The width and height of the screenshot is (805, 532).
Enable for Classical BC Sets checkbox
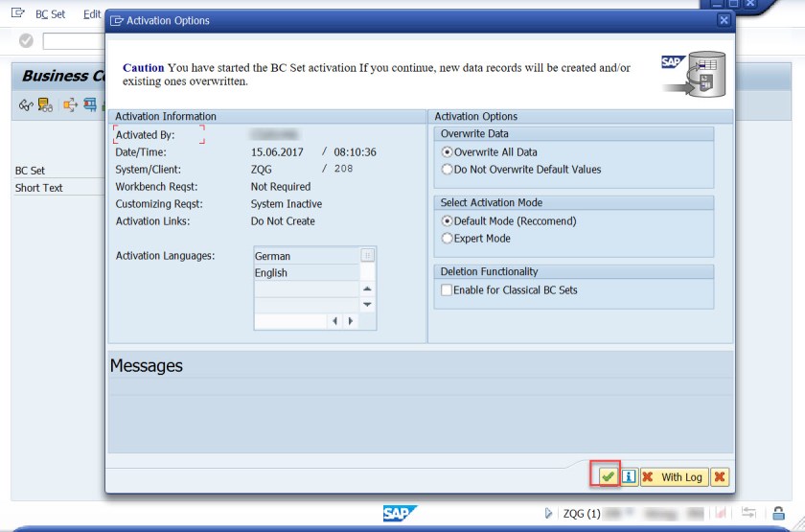point(447,290)
